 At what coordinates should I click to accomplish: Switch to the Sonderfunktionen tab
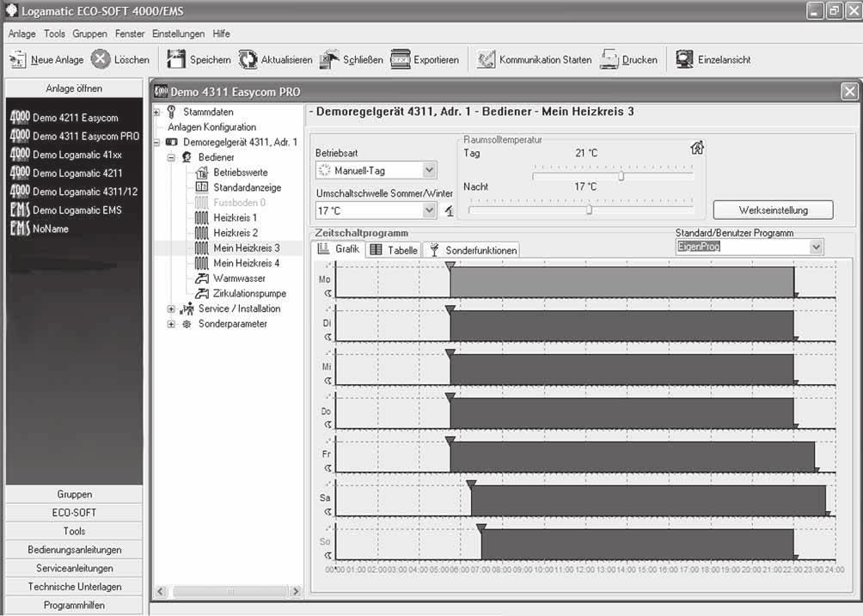tap(472, 250)
